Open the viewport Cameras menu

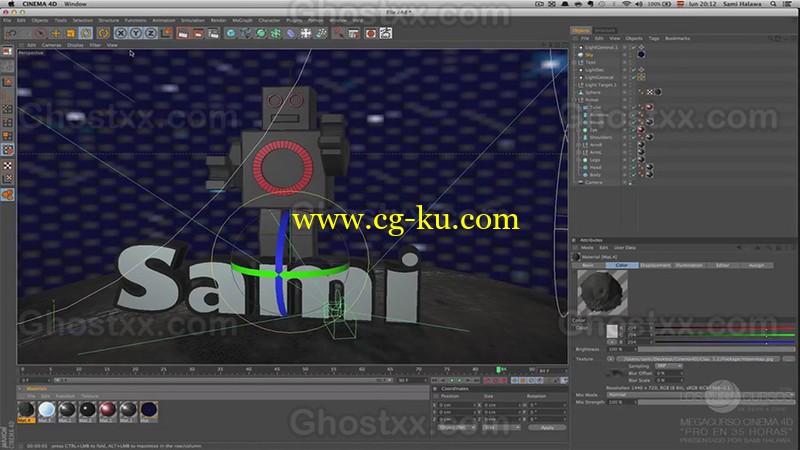pos(51,45)
